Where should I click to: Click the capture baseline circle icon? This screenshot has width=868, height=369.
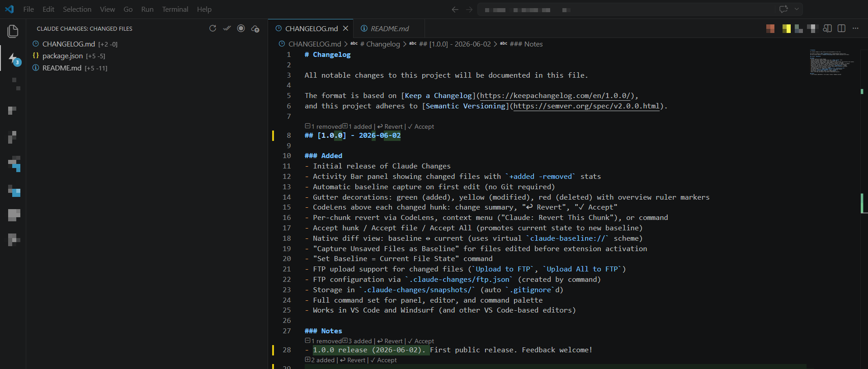coord(241,28)
